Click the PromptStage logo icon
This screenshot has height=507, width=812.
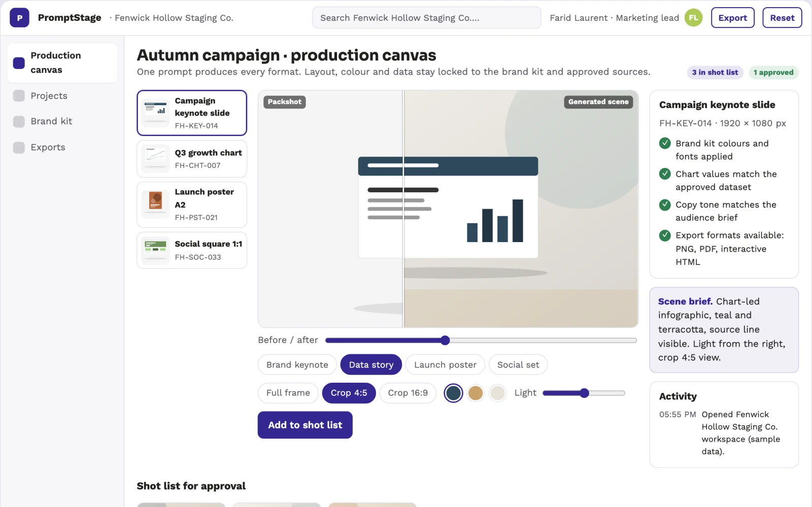(x=19, y=18)
